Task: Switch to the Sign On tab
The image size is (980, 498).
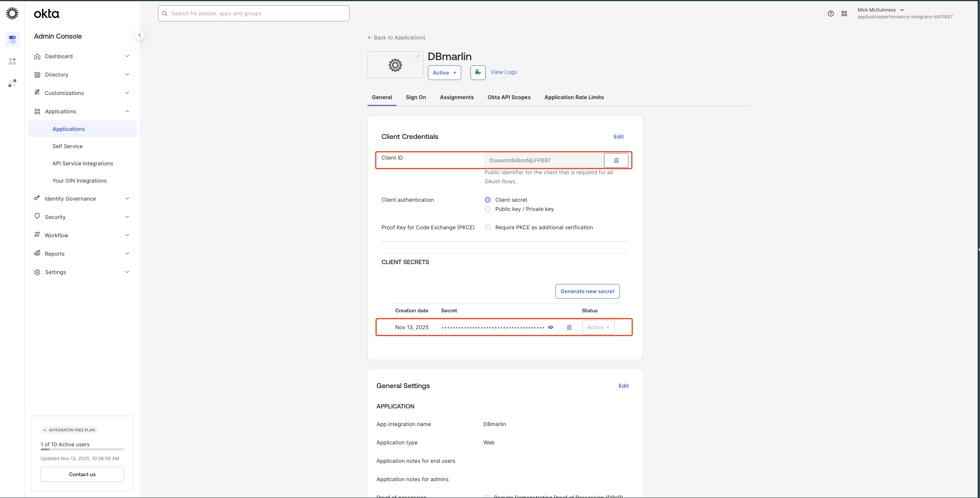Action: point(416,97)
